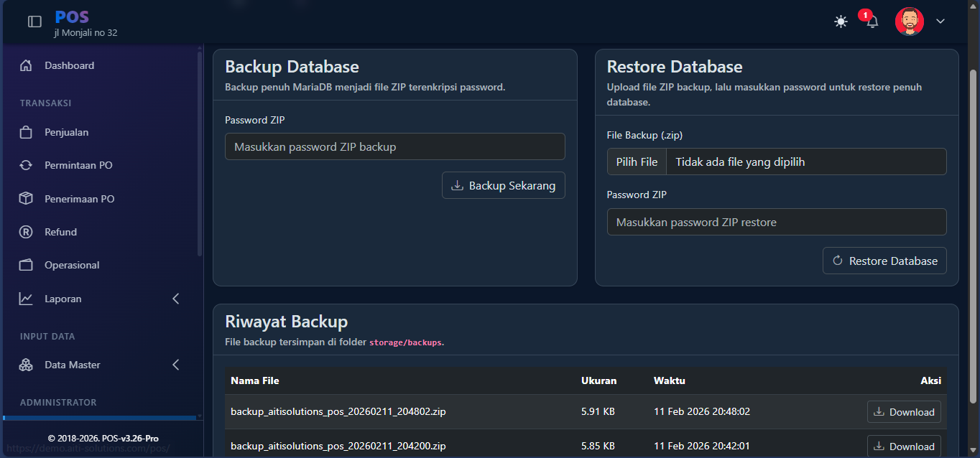Go to Permintaan PO
Image resolution: width=980 pixels, height=458 pixels.
78,165
